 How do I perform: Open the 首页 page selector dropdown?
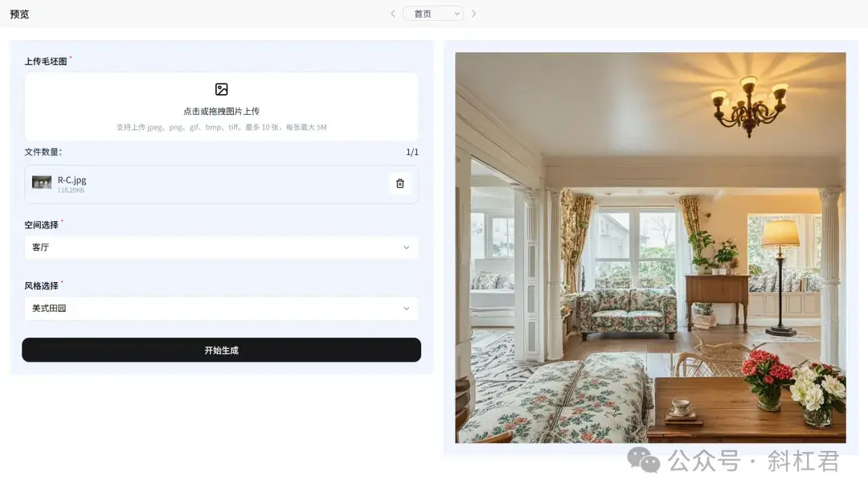[x=433, y=14]
